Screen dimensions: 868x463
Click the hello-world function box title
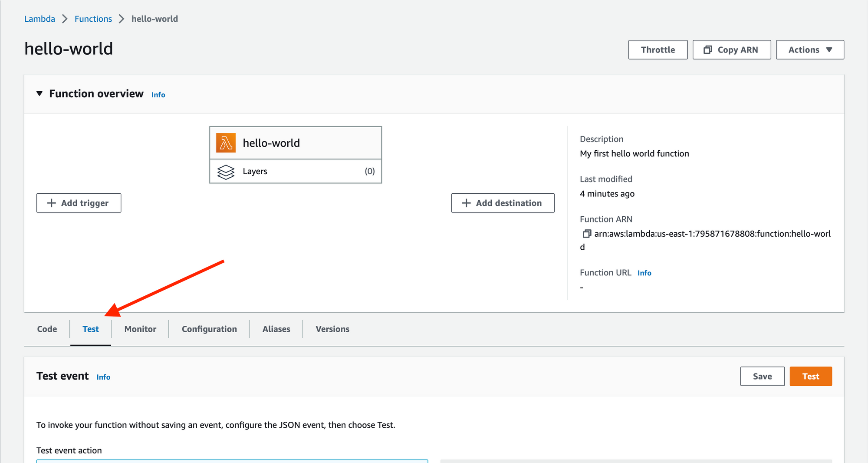coord(271,143)
